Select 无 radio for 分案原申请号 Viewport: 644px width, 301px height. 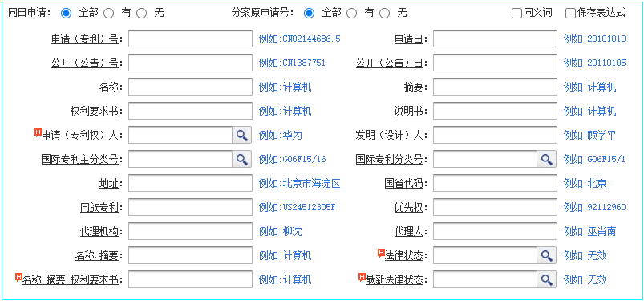click(384, 14)
